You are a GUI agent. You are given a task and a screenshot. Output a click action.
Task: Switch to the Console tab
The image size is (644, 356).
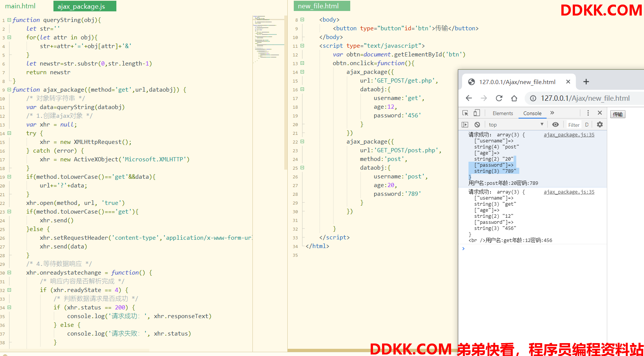[532, 113]
